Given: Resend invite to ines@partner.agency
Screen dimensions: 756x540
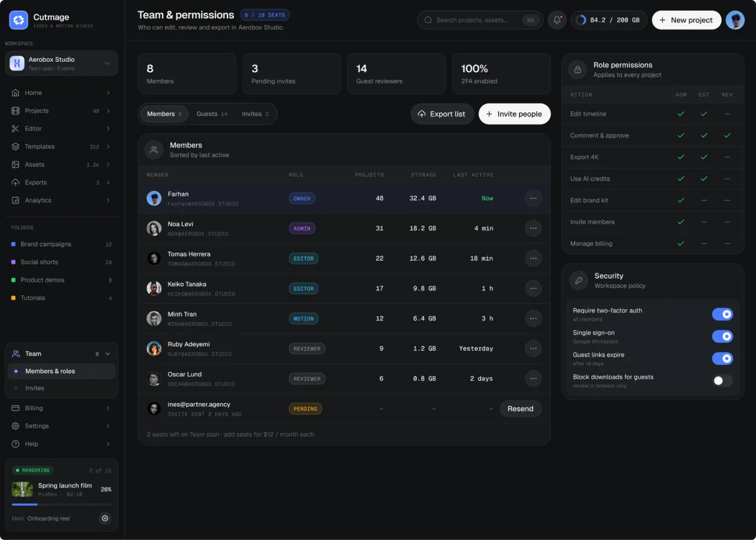Looking at the screenshot, I should [520, 409].
